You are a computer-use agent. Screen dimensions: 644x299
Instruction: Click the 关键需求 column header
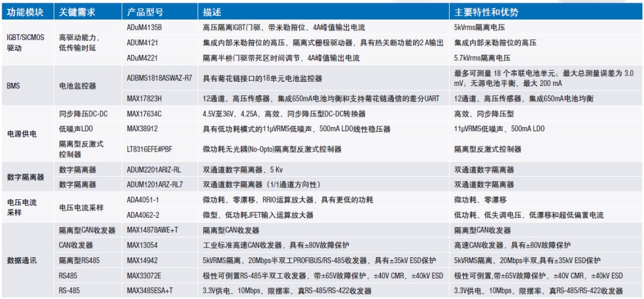(77, 13)
